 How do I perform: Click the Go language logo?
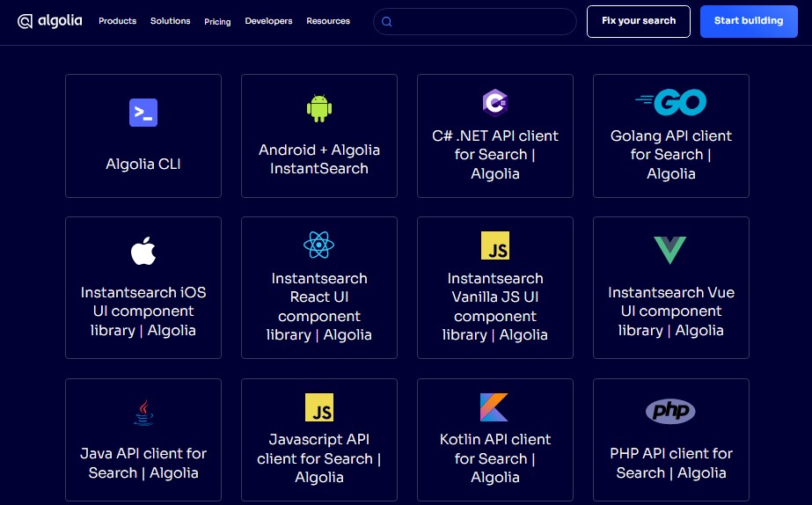coord(670,102)
